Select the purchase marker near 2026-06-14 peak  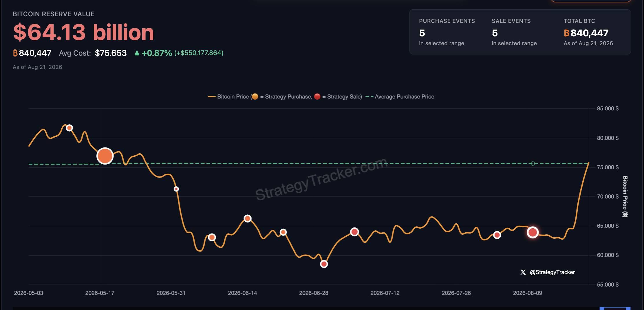(248, 218)
